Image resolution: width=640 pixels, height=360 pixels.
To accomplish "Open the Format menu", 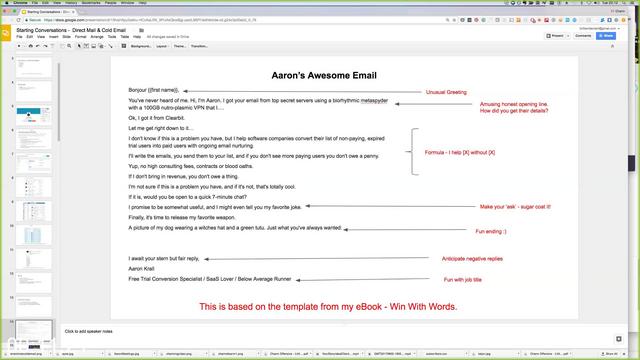I will point(80,37).
